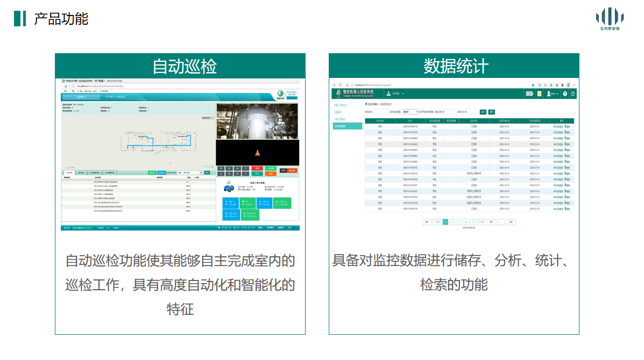
Task: Click the robot car image
Action: click(x=229, y=188)
